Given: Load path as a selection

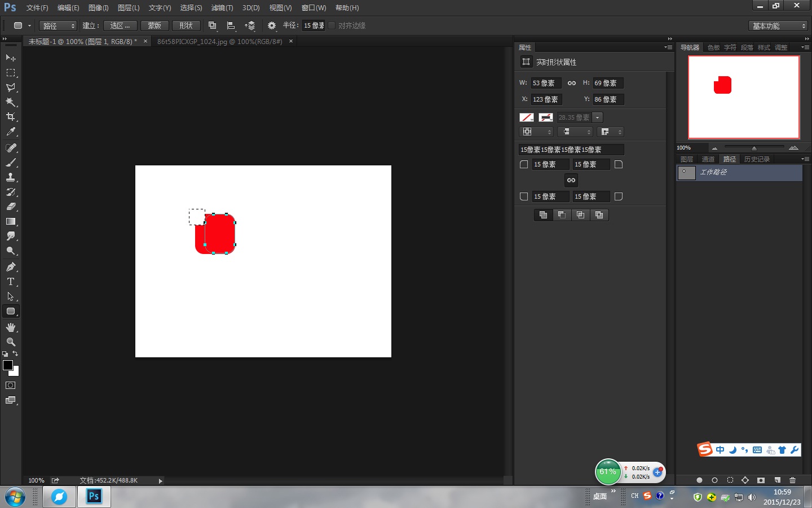Looking at the screenshot, I should [730, 480].
